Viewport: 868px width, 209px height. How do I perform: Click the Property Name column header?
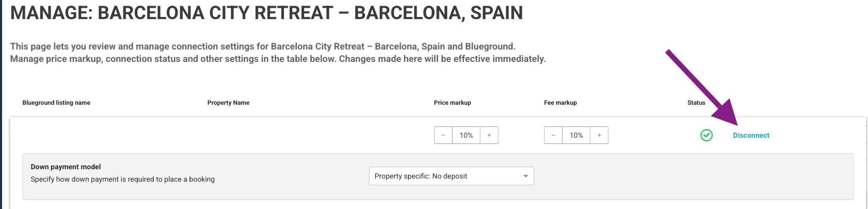[x=228, y=103]
